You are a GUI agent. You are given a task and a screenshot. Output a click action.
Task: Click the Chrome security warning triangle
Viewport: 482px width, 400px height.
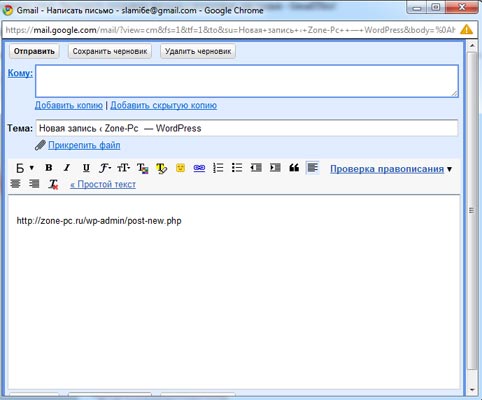coord(466,30)
